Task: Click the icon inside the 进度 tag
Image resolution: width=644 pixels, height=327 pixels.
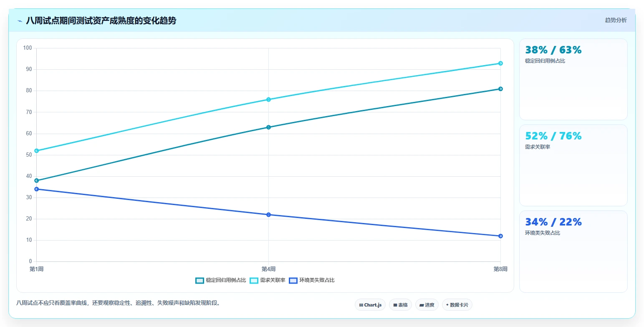Action: click(422, 305)
